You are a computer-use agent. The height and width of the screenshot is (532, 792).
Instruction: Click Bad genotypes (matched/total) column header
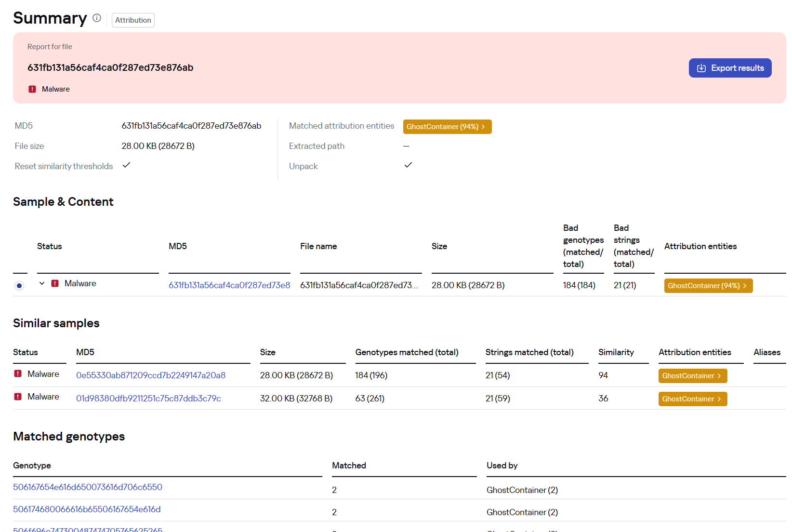pyautogui.click(x=583, y=246)
